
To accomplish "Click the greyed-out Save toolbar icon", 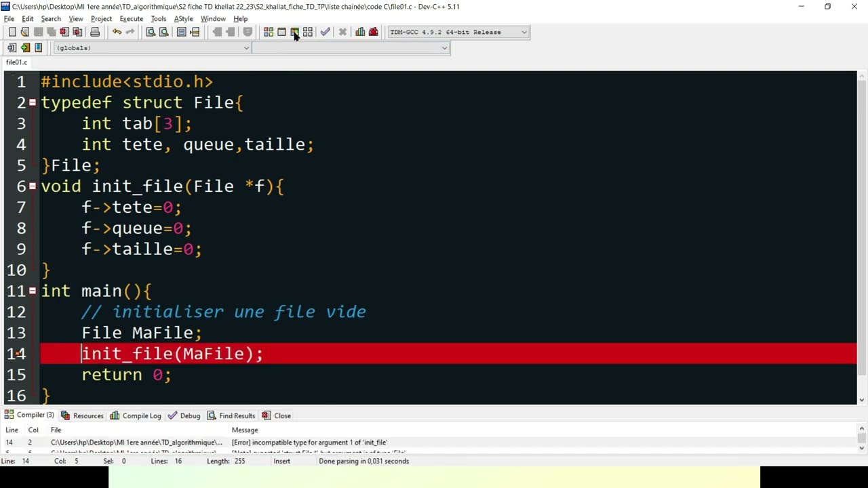I will (38, 32).
